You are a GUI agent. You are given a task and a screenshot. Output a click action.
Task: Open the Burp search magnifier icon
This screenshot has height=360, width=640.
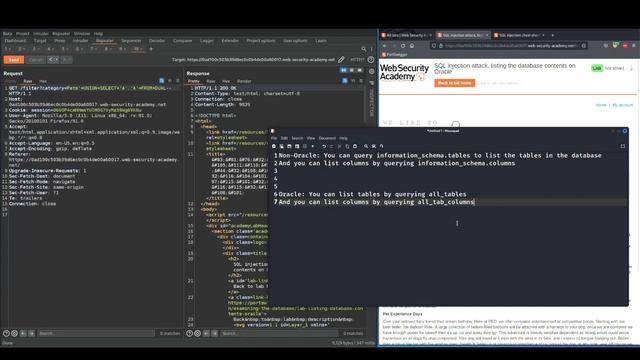tap(363, 49)
